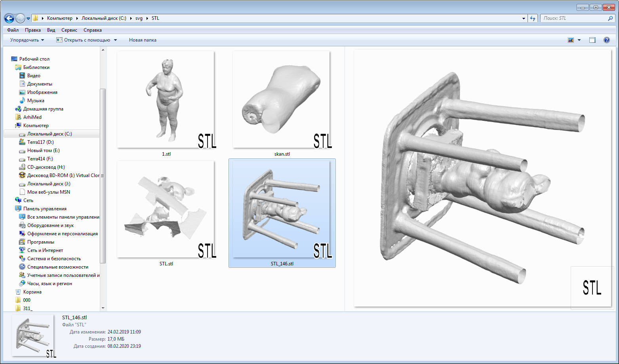The image size is (619, 364).
Task: Click 'svg' in the address breadcrumb
Action: point(139,18)
